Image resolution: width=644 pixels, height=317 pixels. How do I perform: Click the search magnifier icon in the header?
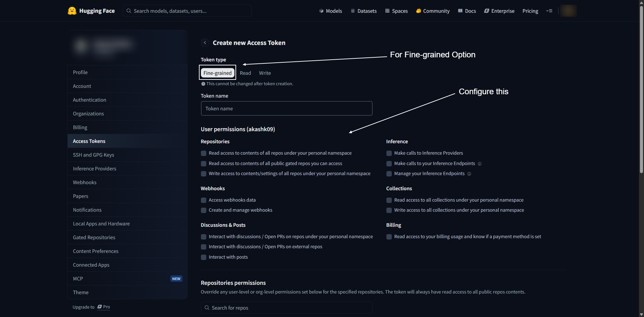(129, 11)
